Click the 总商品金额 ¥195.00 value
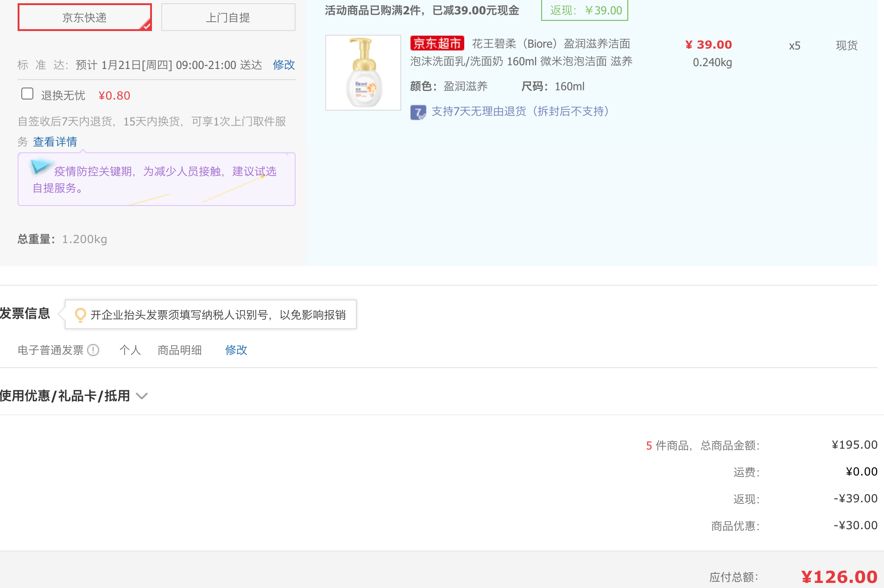The width and height of the screenshot is (884, 588). pyautogui.click(x=855, y=445)
